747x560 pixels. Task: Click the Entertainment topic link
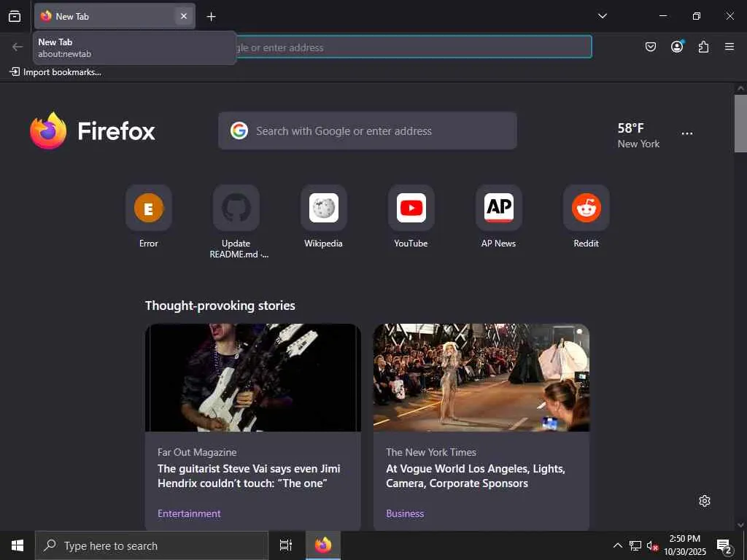189,513
